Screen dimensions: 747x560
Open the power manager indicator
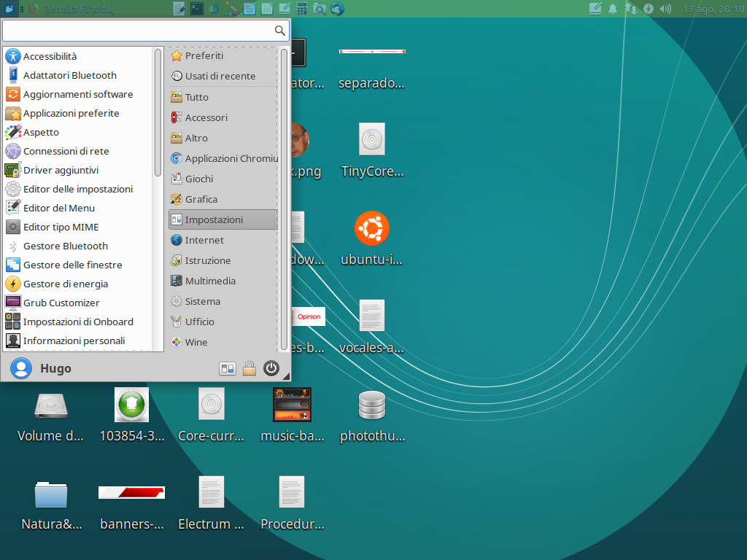pos(649,9)
